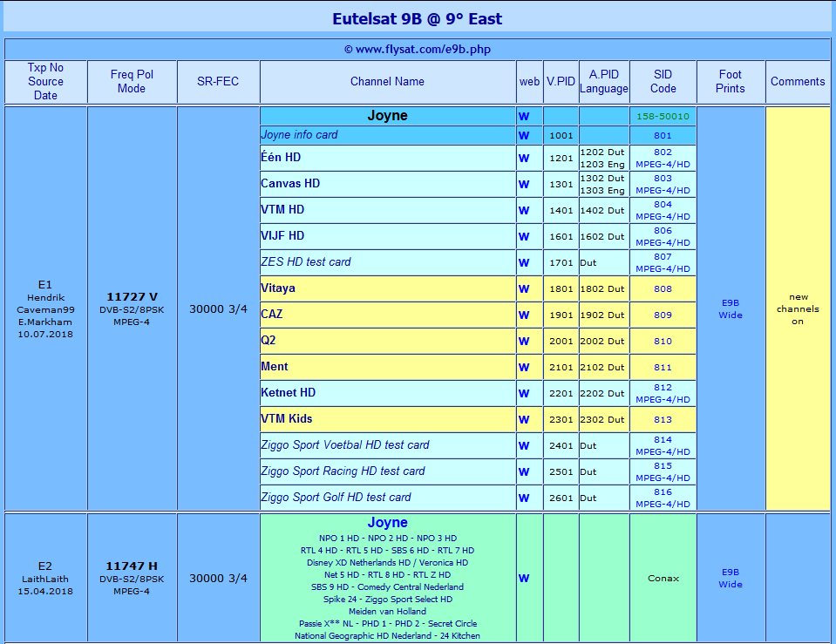Click the Channel Name column header
The image size is (836, 644).
(x=388, y=82)
